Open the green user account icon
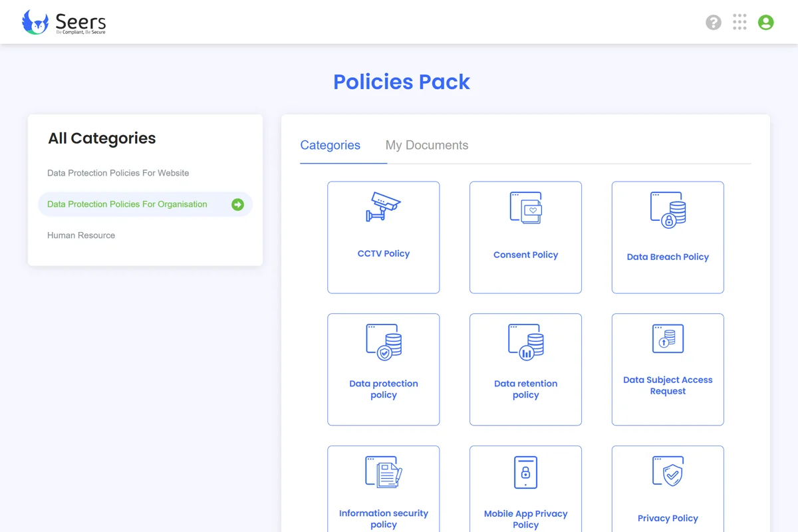 [x=766, y=23]
